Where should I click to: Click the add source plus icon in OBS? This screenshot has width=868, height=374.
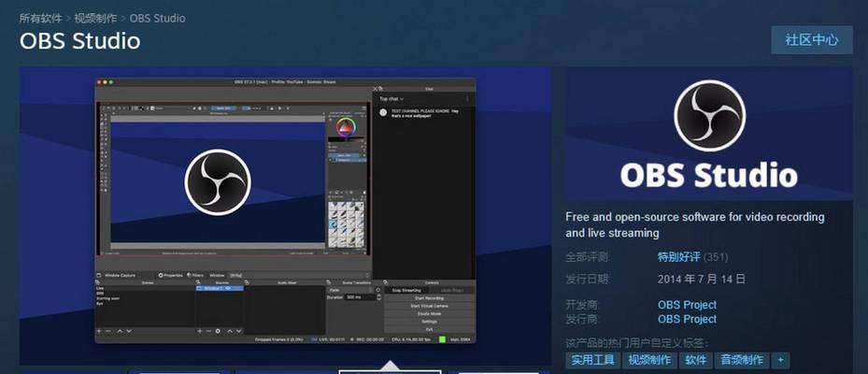pos(200,331)
